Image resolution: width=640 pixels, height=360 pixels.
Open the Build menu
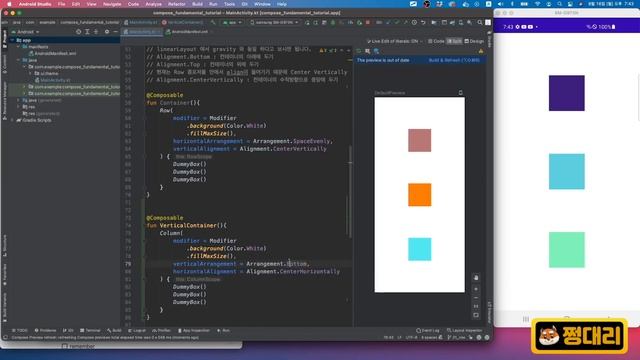pos(197,4)
